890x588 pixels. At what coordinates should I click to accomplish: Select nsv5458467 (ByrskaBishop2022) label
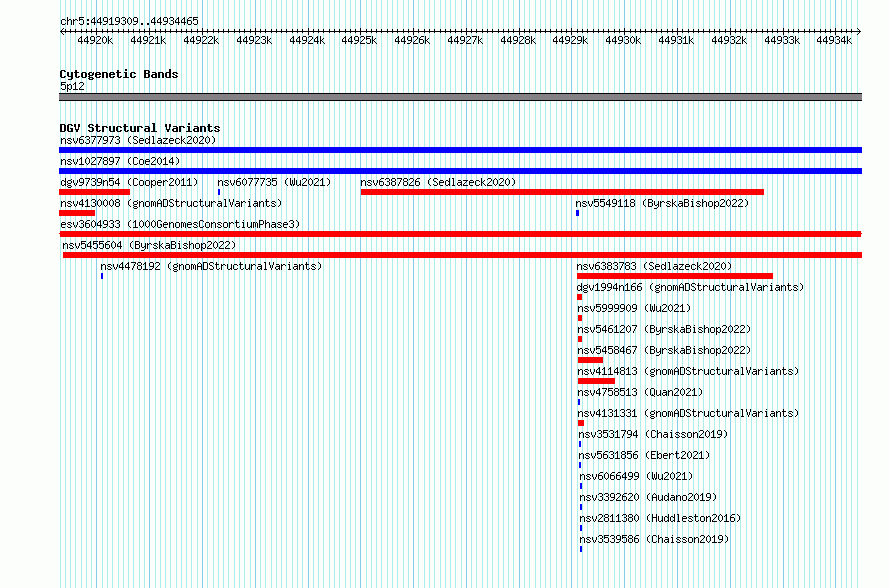[x=664, y=350]
